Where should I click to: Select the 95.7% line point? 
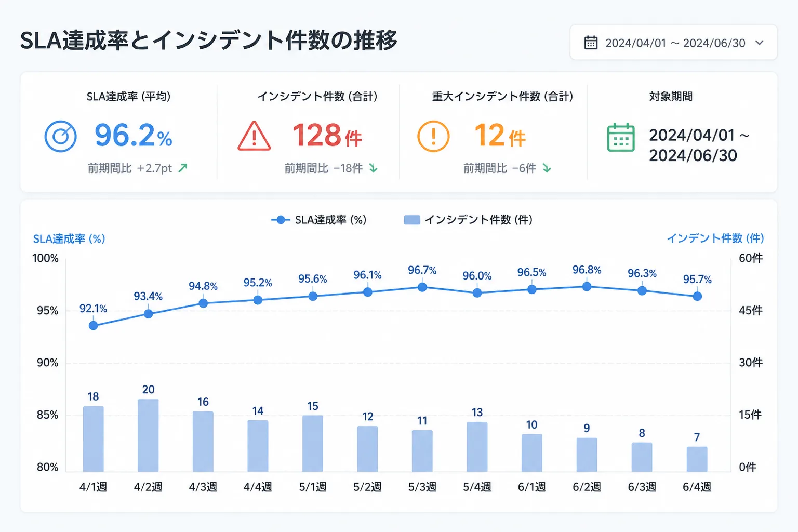697,296
